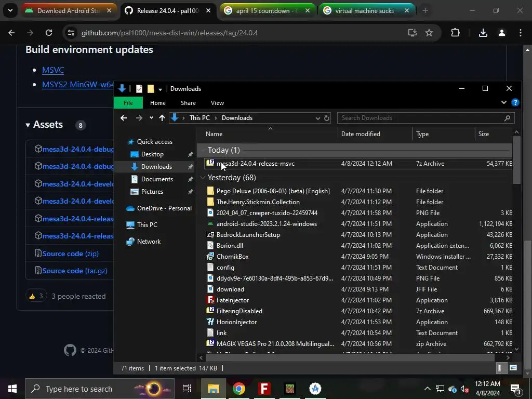Switch to the virtual machine sucks tab
Viewport: 532px width, 399px height.
coord(366,10)
